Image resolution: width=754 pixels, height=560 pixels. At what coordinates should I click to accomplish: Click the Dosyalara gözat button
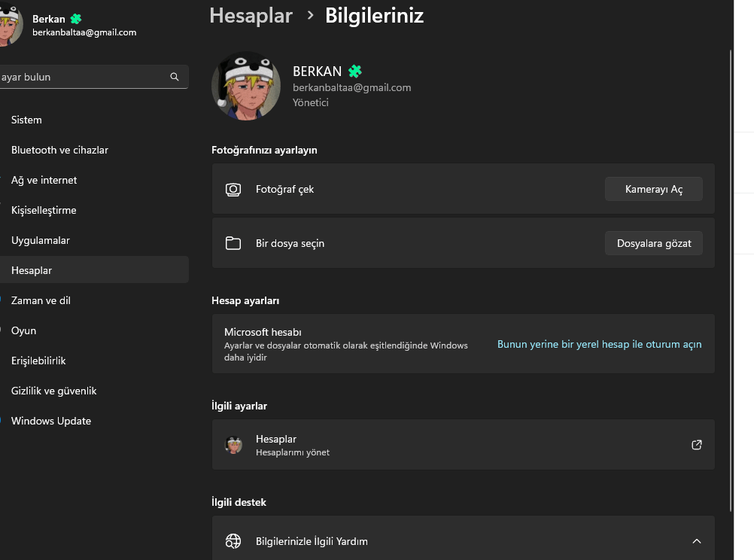[653, 243]
